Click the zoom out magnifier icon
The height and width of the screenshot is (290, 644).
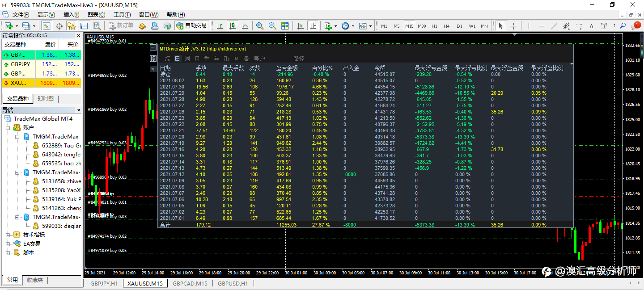click(272, 26)
